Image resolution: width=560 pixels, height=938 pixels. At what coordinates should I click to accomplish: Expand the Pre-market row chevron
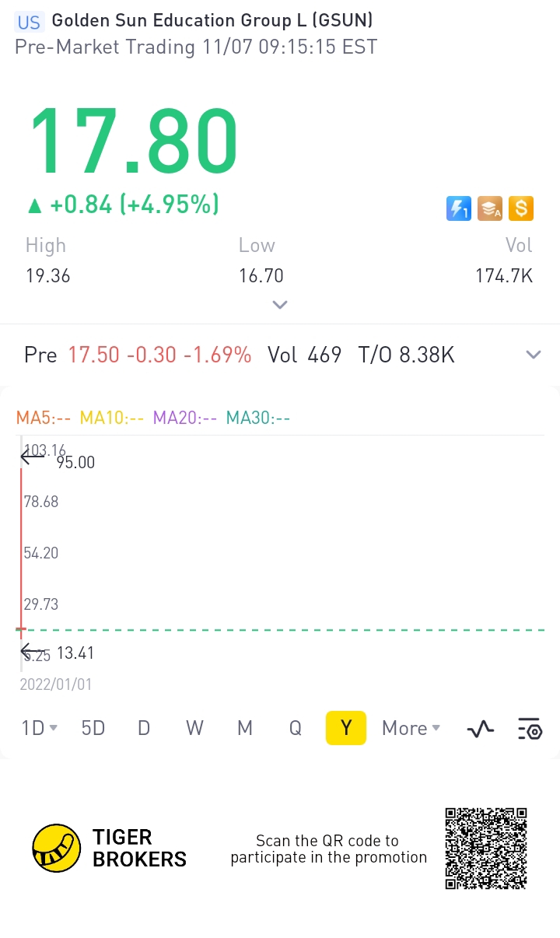point(534,355)
